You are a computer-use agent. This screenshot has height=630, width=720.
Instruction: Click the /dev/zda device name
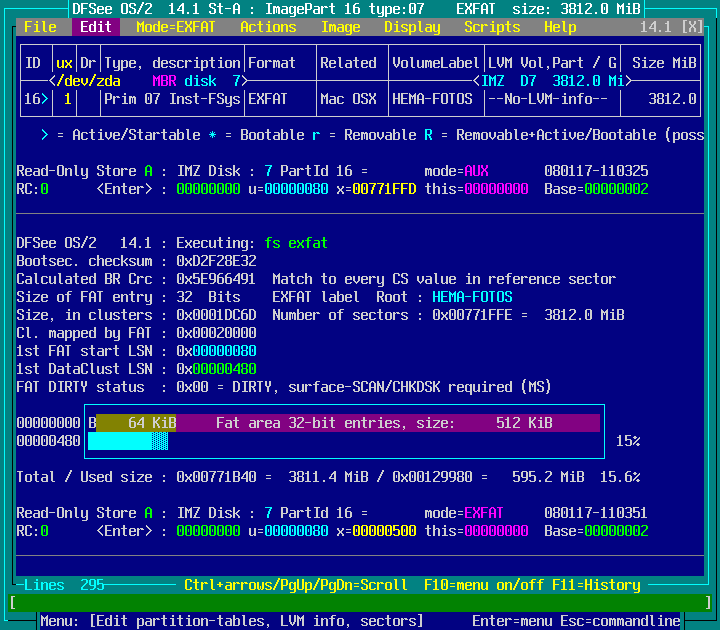click(89, 81)
